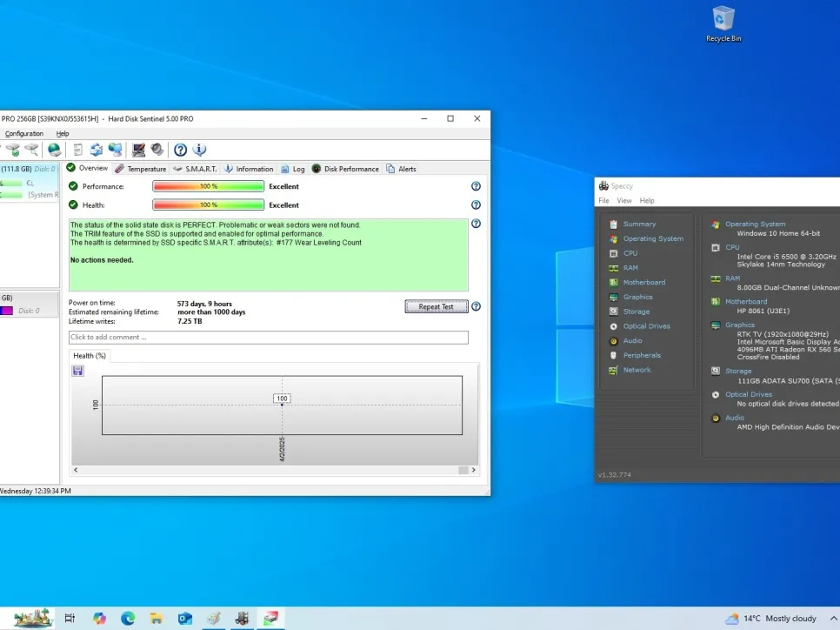
Task: Click the globe-and-disk toolbar icon
Action: pyautogui.click(x=54, y=150)
